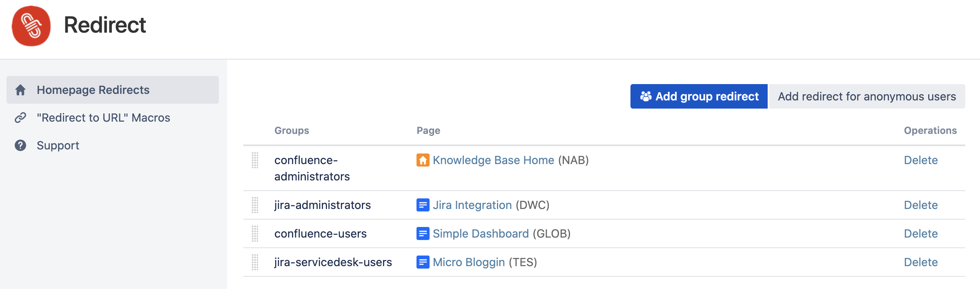
Task: Click the page icon beside Simple Dashboard
Action: click(x=423, y=233)
